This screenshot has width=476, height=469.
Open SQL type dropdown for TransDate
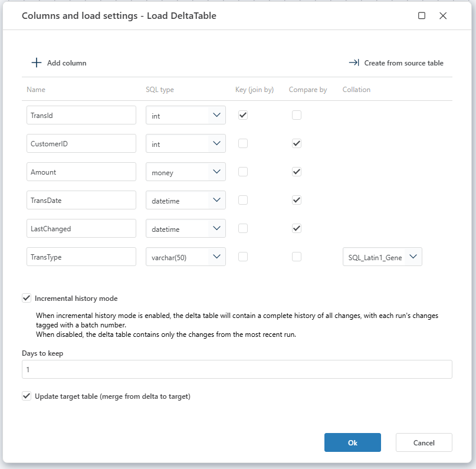(185, 200)
